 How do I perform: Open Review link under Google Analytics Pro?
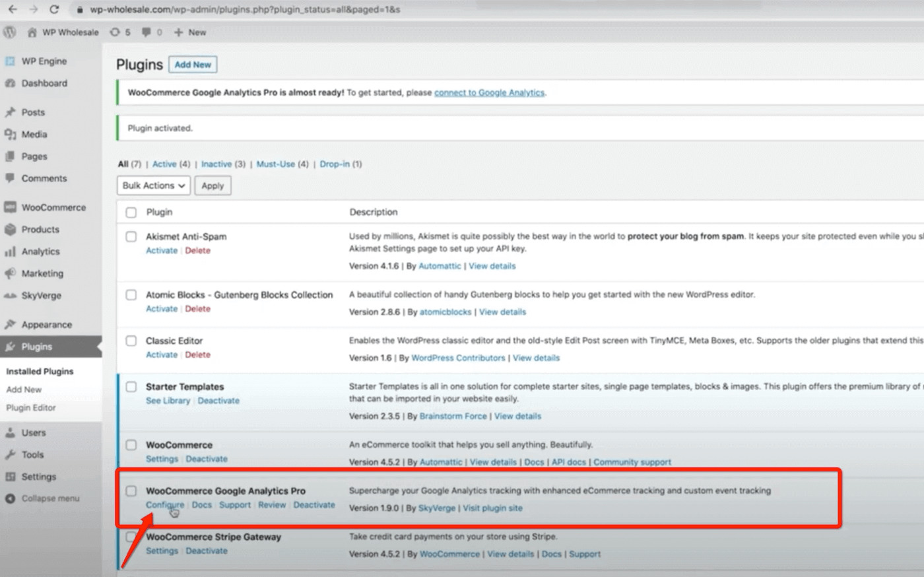272,505
